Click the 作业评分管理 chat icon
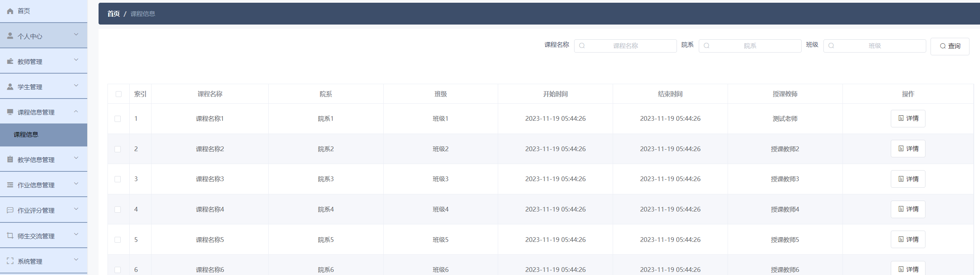Screen dimensions: 980x275 (x=10, y=210)
